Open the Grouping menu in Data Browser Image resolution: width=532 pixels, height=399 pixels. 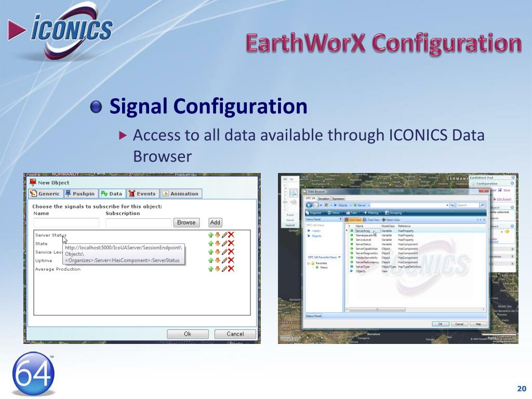click(394, 212)
